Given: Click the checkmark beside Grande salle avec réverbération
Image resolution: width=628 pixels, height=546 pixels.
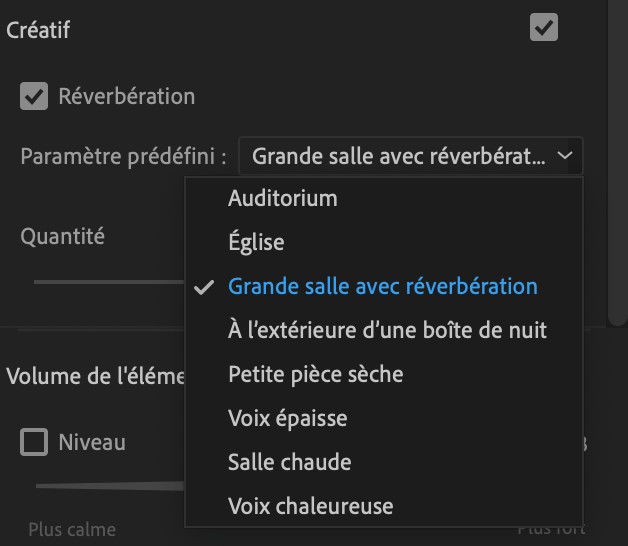Looking at the screenshot, I should tap(203, 287).
